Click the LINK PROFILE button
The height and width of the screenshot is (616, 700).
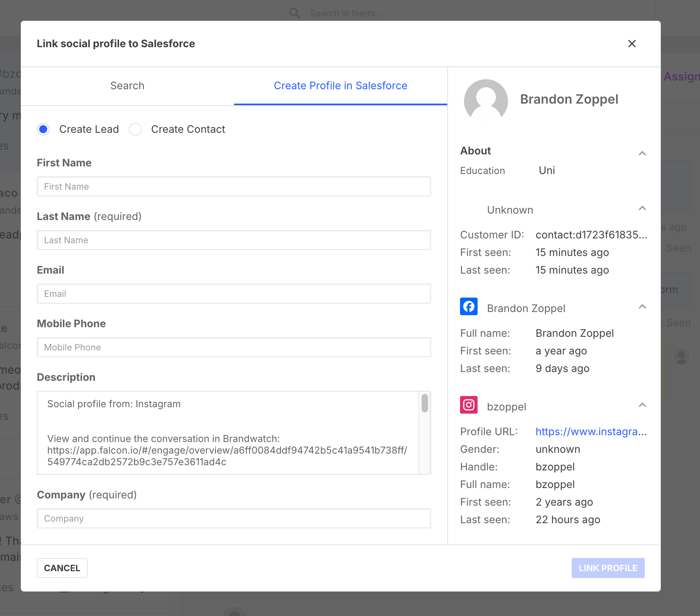click(x=608, y=568)
